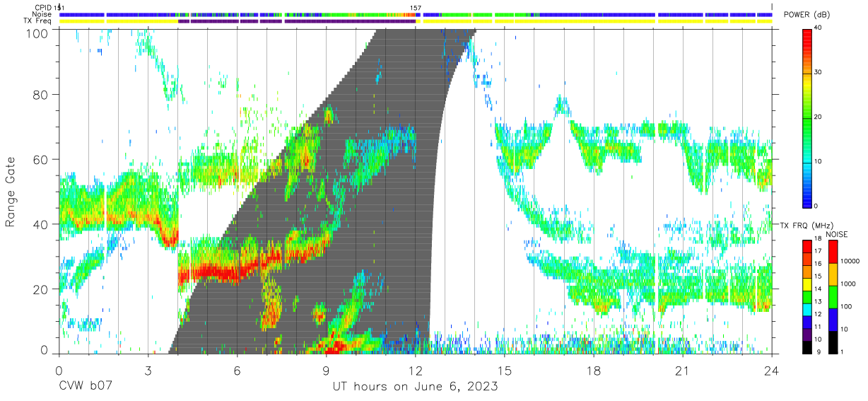Screen dimensions: 868x401
Task: Click the 100 noise scale label
Action: [x=845, y=306]
